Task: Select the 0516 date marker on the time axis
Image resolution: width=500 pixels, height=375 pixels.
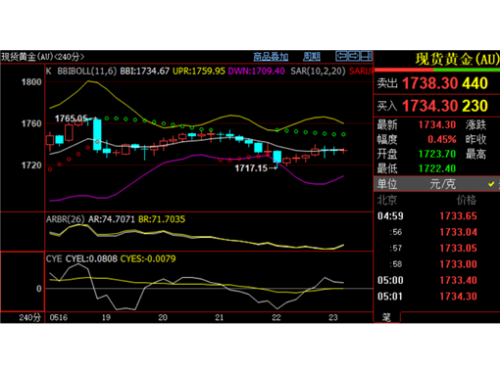Action: (x=59, y=317)
